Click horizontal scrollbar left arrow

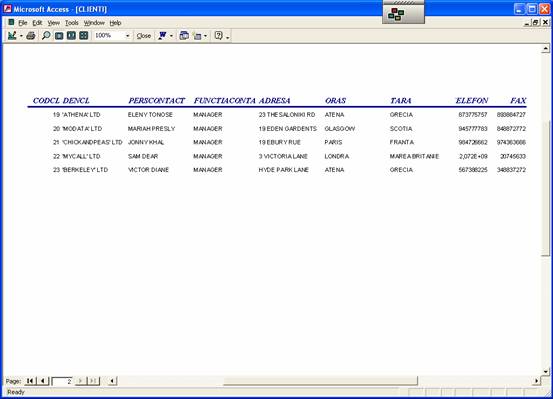(112, 381)
